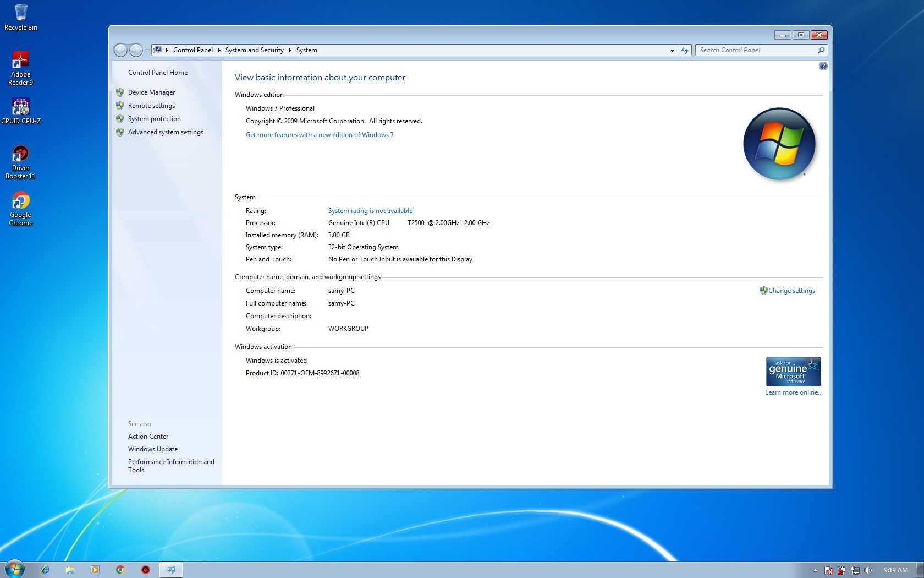The width and height of the screenshot is (924, 578).
Task: Click the 32-bit Operating System text
Action: tap(363, 247)
